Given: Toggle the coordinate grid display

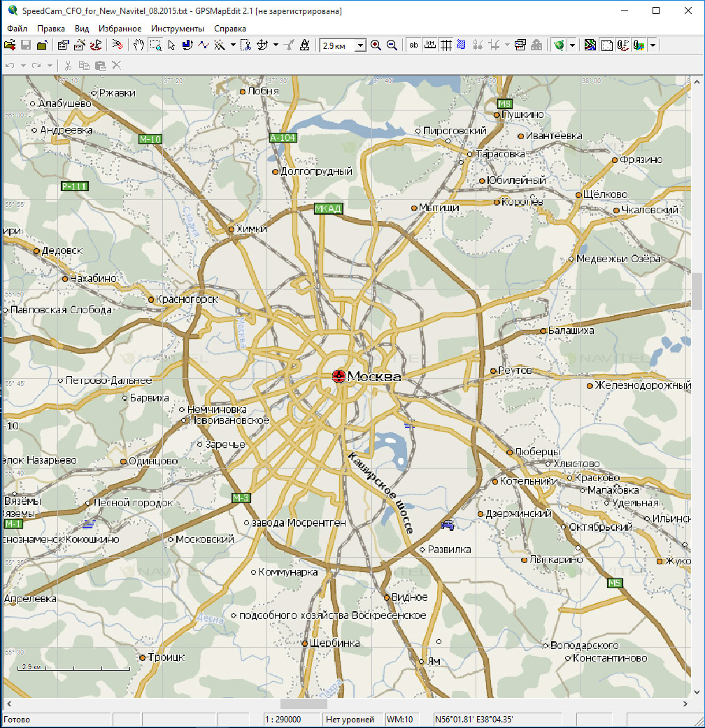Looking at the screenshot, I should pos(446,45).
